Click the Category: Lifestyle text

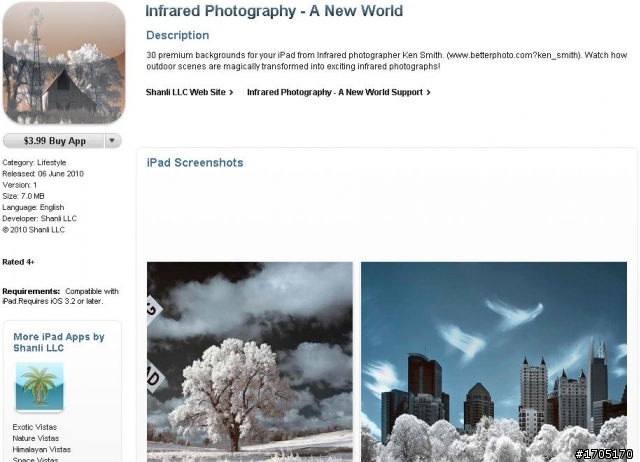point(34,162)
